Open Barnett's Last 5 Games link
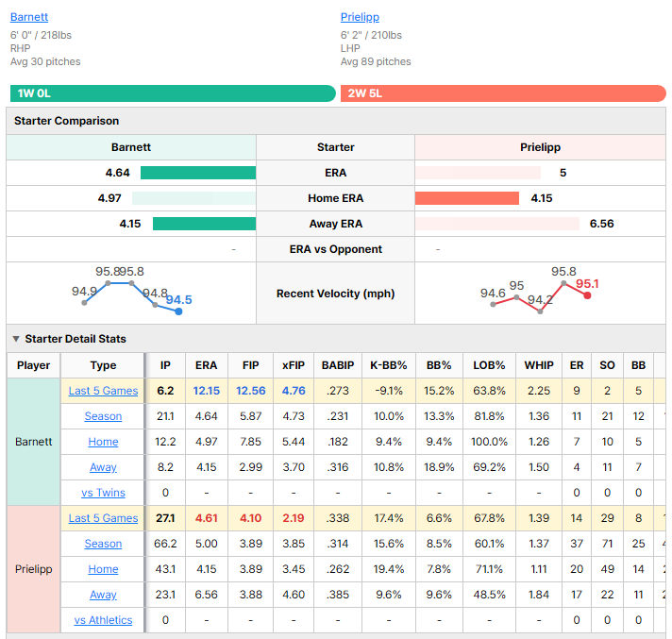Viewport: 672px width, 639px height. pyautogui.click(x=103, y=391)
